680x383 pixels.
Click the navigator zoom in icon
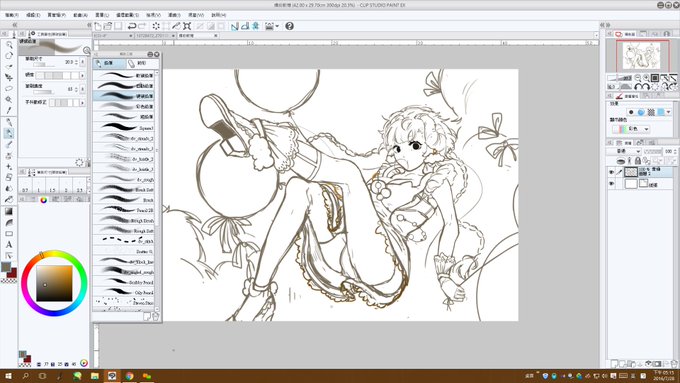[x=646, y=78]
